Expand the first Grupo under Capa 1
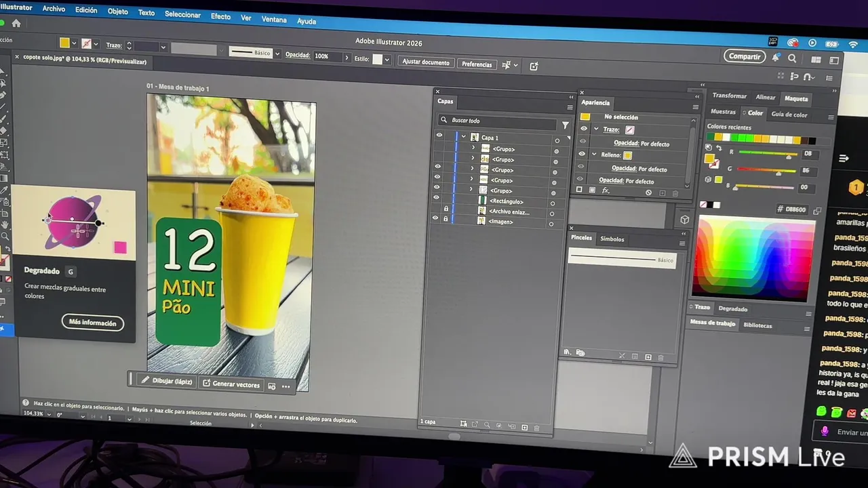 click(473, 148)
